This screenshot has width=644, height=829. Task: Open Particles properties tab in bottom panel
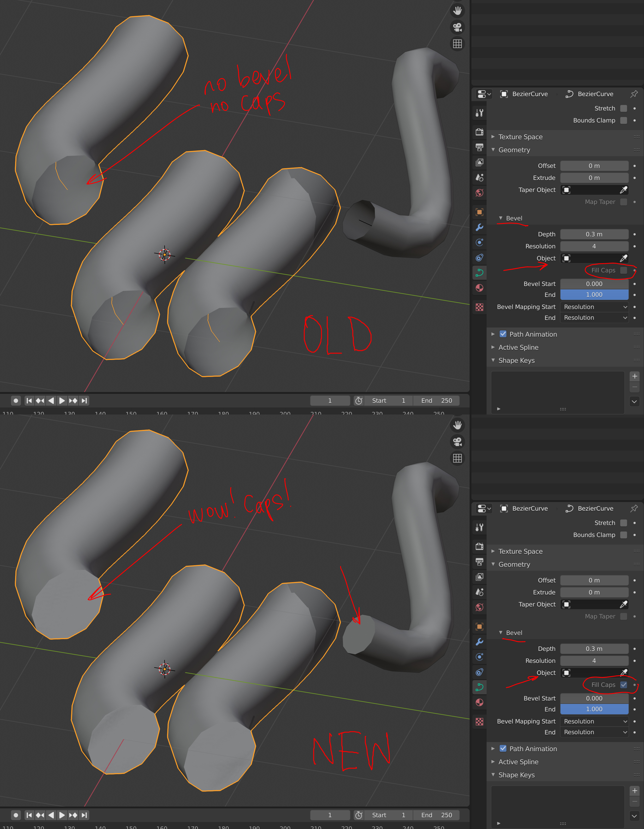[x=479, y=657]
